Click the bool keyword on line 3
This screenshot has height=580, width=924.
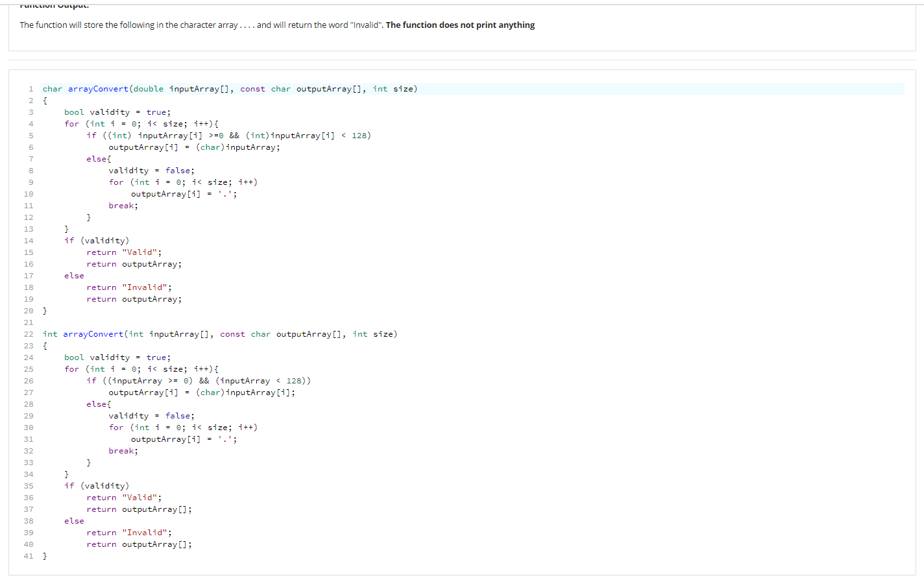pos(74,112)
